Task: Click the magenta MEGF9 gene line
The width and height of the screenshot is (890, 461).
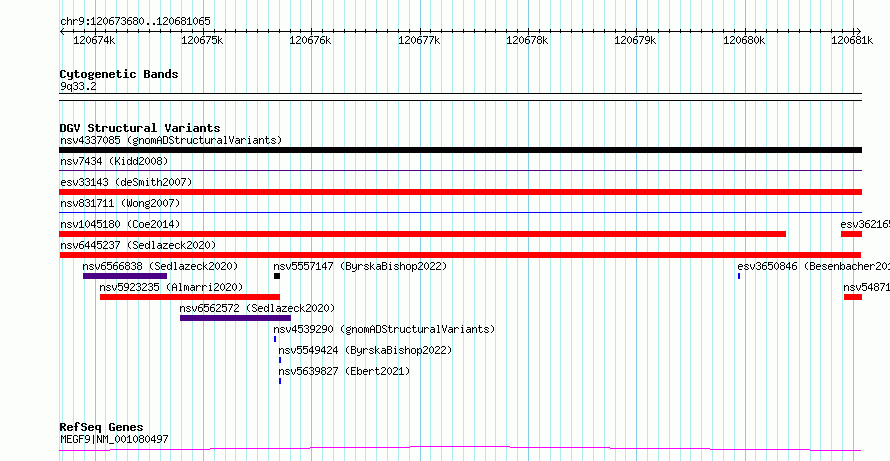Action: [460, 449]
